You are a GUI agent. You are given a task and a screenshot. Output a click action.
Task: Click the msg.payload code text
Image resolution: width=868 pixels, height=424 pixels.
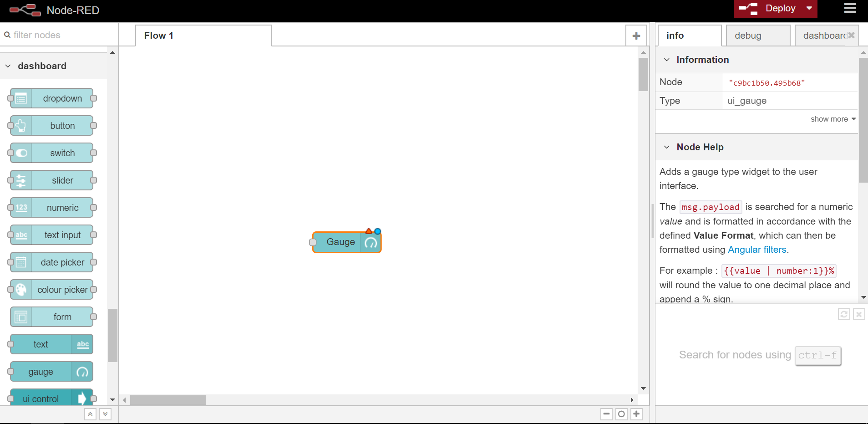[711, 207]
